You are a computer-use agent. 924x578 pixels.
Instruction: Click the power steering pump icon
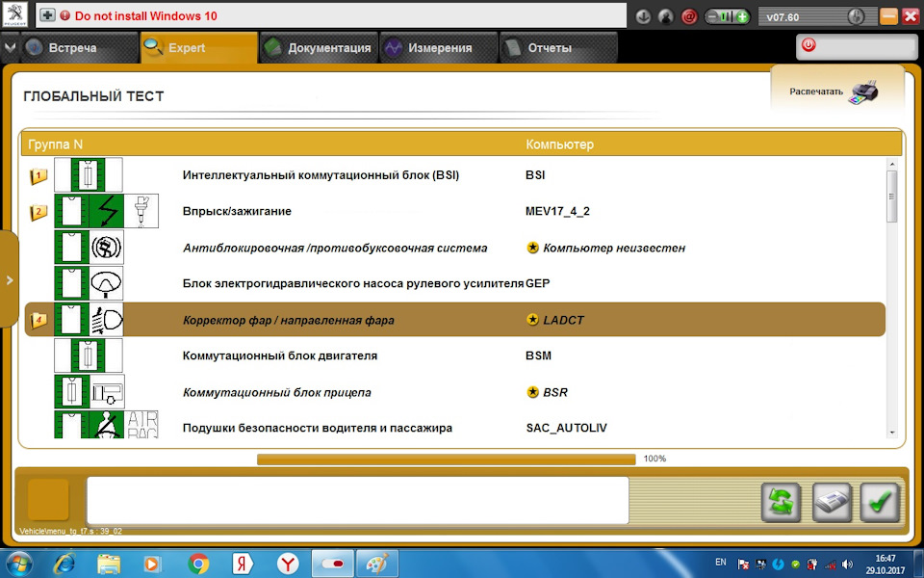107,283
